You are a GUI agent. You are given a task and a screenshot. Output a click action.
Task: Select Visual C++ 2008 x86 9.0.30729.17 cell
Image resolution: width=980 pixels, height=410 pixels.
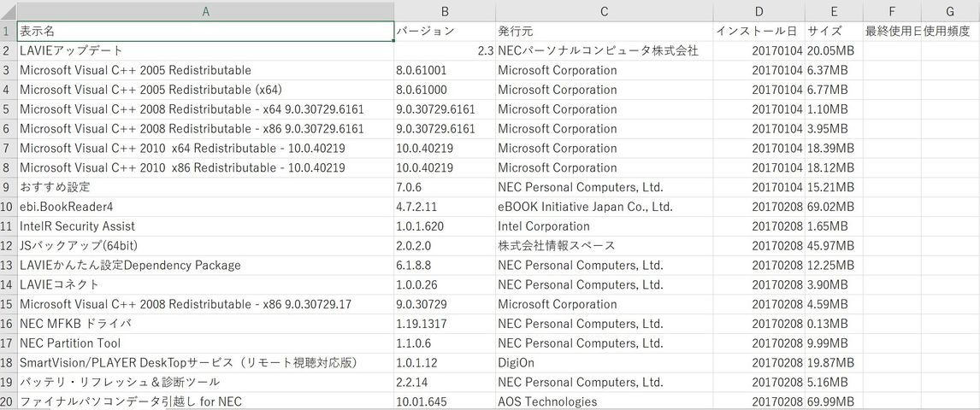click(205, 304)
